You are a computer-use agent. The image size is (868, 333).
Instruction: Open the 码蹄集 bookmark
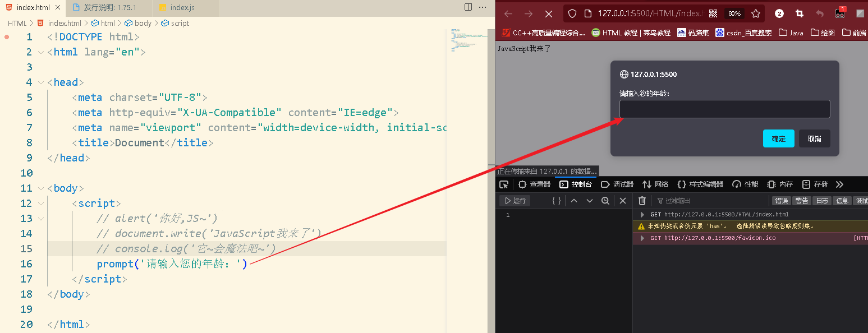pos(693,33)
